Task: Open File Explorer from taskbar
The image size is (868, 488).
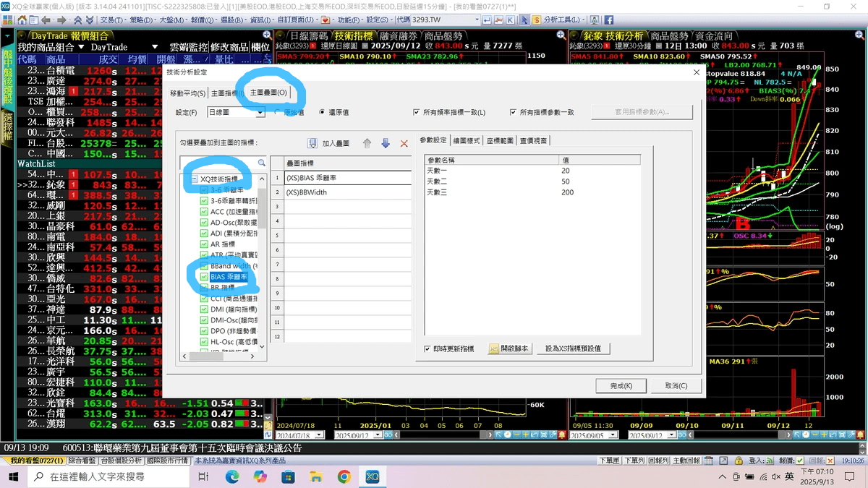Action: [x=316, y=476]
